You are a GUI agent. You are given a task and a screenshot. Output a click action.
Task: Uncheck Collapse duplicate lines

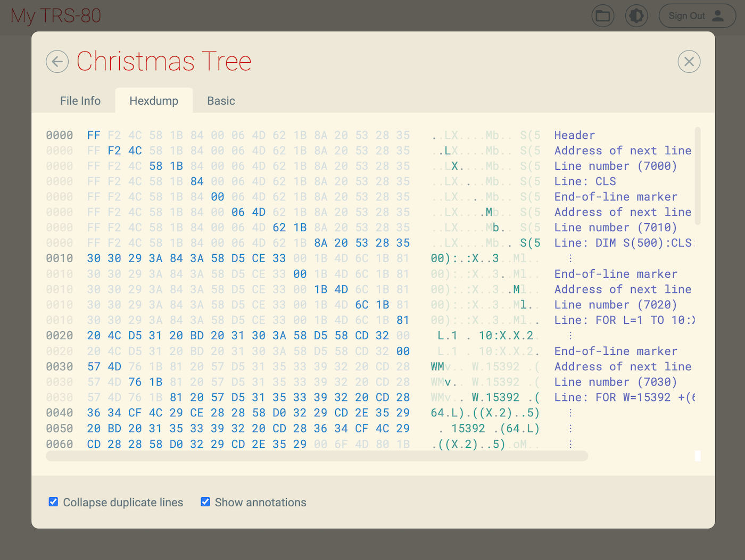coord(53,502)
